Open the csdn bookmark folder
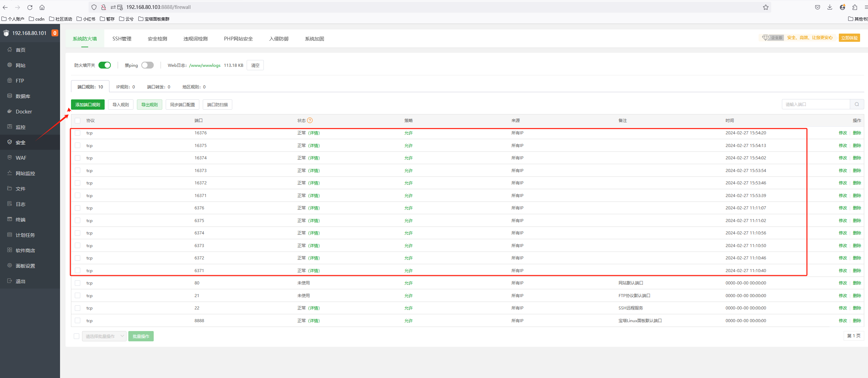Screen dimensions: 868x378 click(37, 19)
